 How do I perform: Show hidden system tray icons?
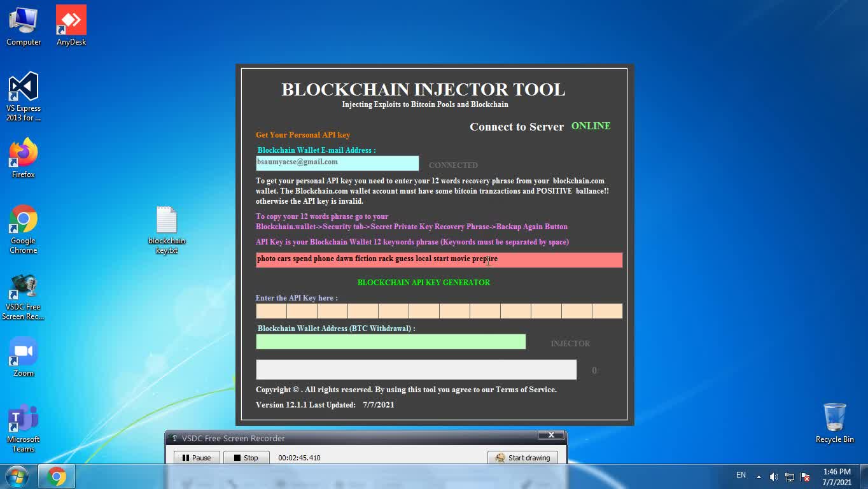(x=759, y=476)
